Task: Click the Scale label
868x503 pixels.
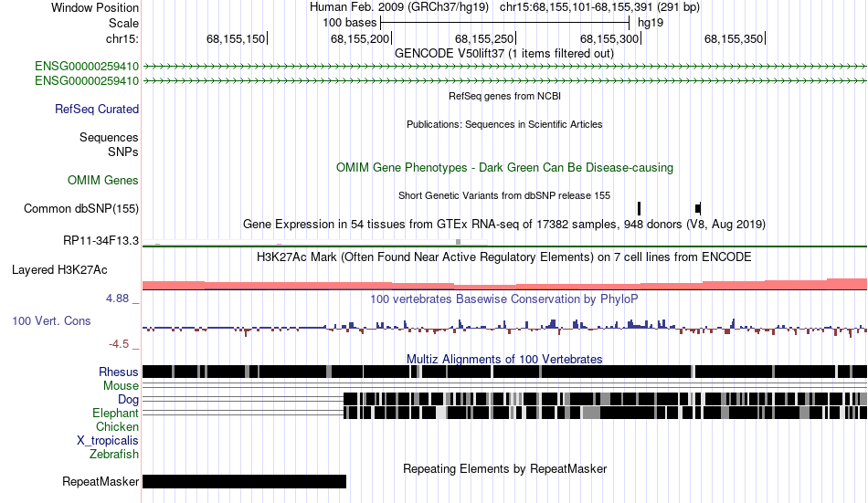Action: 123,23
